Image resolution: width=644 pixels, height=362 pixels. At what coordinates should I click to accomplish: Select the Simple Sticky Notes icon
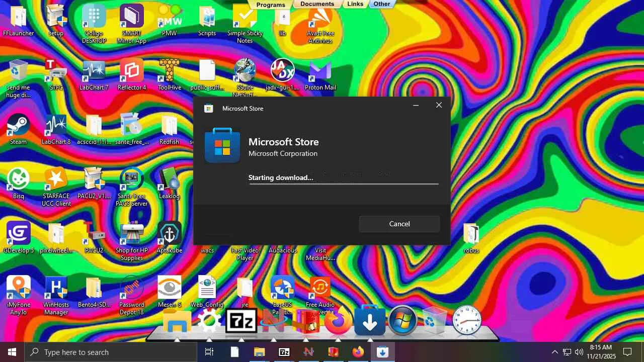[x=245, y=25]
